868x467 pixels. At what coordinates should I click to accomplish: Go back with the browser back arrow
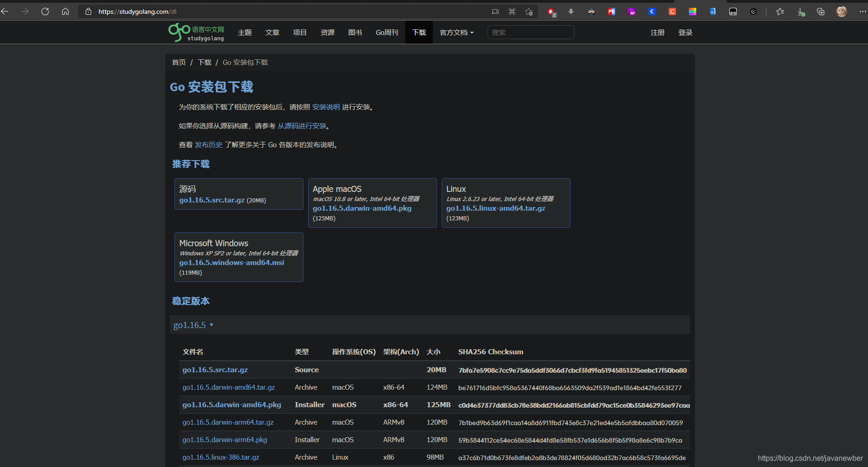tap(5, 12)
